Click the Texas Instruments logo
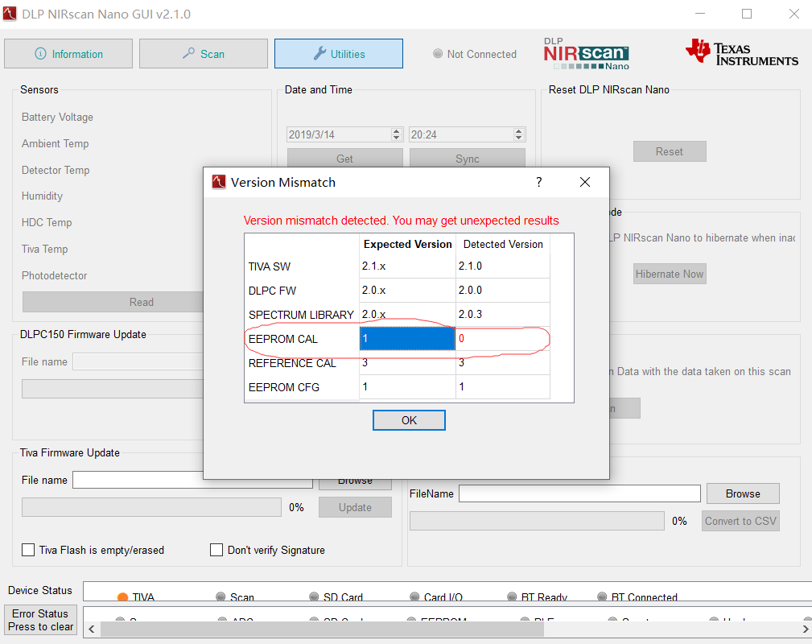Viewport: 812px width, 644px height. coord(741,53)
